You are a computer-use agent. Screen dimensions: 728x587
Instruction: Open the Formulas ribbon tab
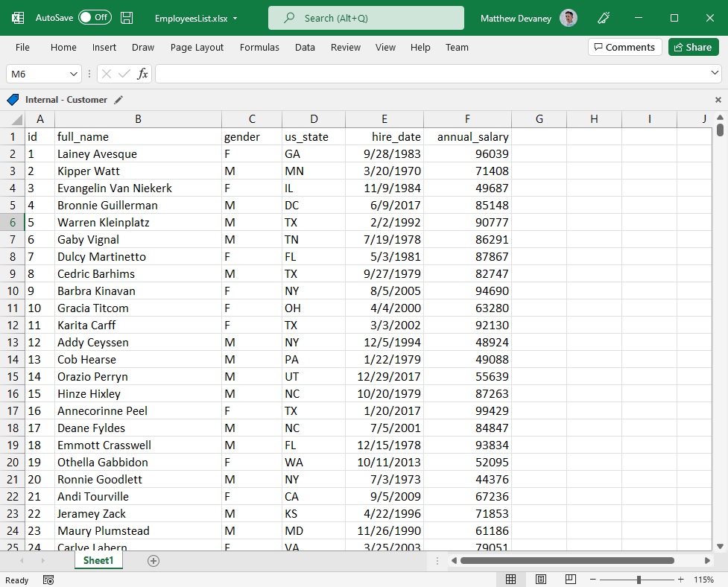tap(259, 48)
